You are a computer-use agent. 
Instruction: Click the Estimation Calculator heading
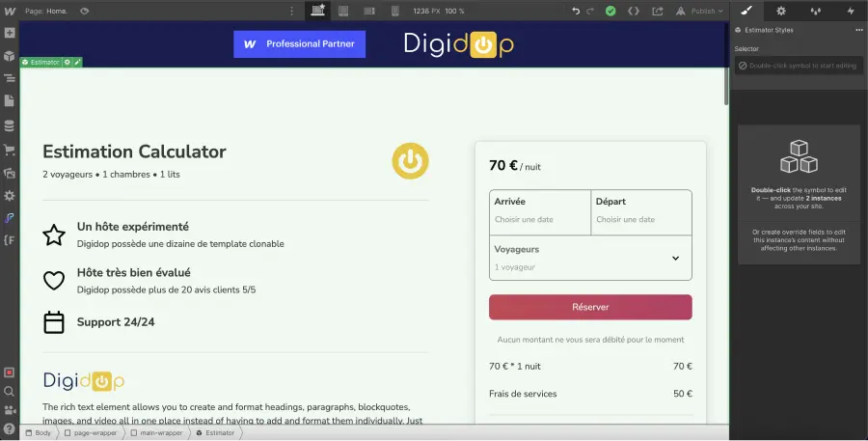[134, 152]
